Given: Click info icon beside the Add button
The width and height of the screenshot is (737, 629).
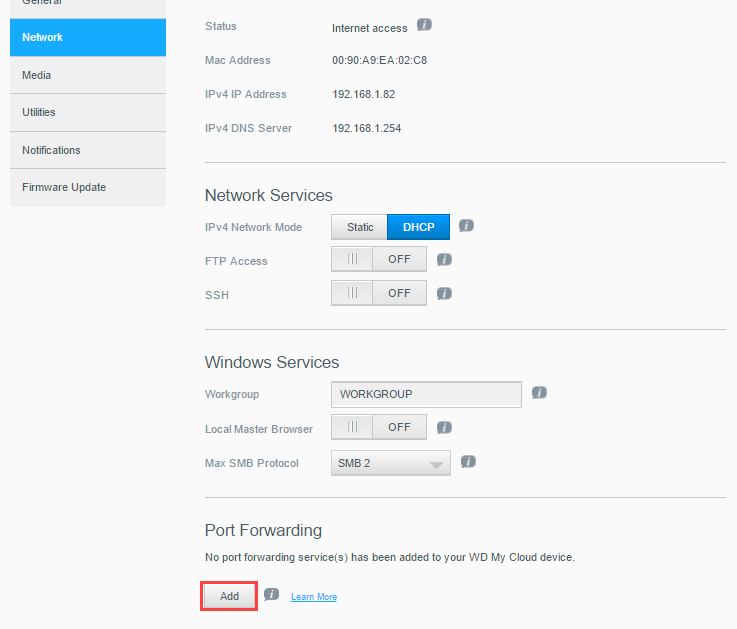Looking at the screenshot, I should pyautogui.click(x=271, y=595).
